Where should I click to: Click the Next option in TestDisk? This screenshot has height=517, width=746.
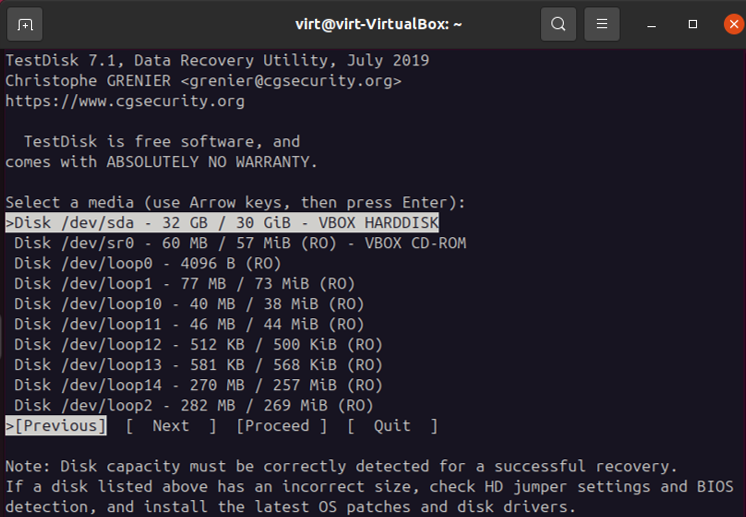pyautogui.click(x=171, y=426)
